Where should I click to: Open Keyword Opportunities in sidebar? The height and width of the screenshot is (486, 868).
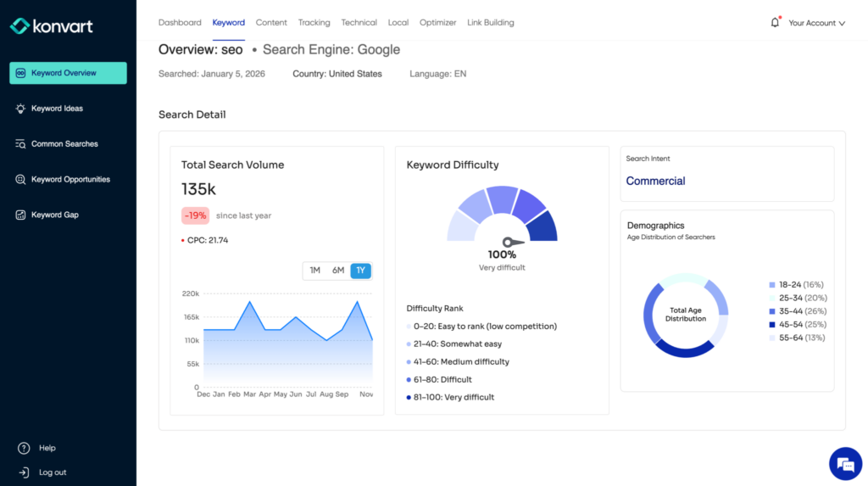[x=68, y=180]
